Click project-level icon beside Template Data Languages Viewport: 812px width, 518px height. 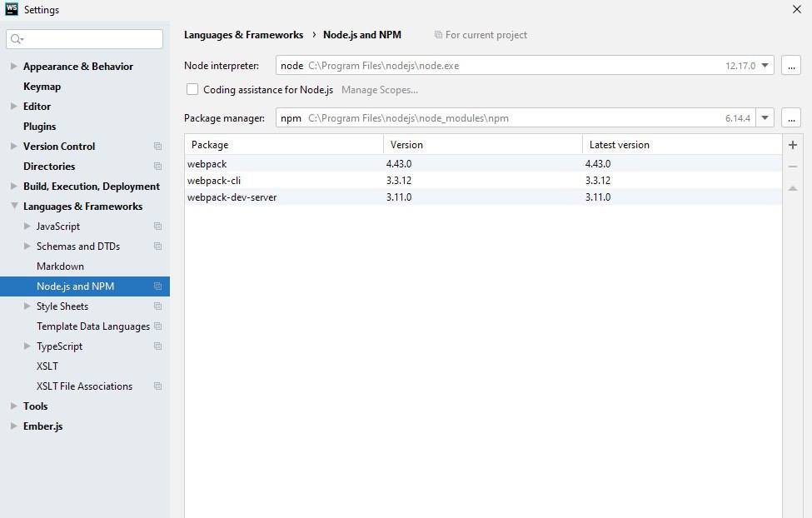tap(158, 326)
